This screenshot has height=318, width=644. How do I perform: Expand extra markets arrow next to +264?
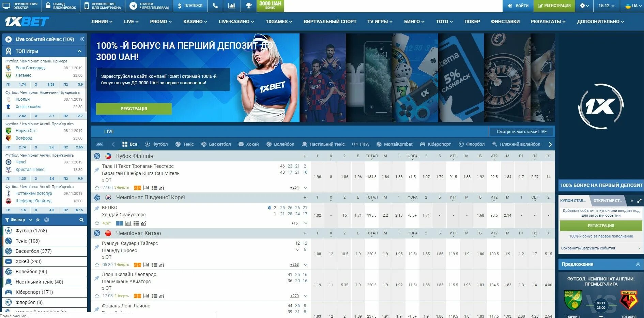306,188
